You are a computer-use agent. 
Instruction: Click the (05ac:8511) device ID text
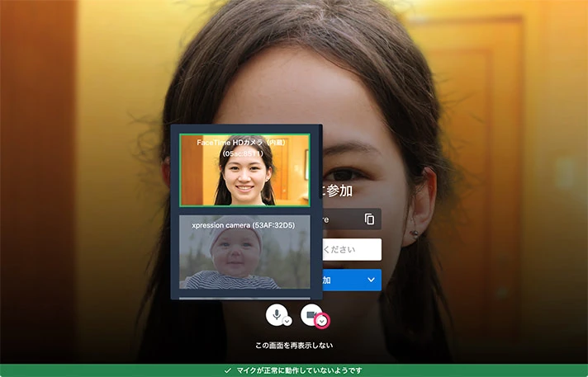244,153
